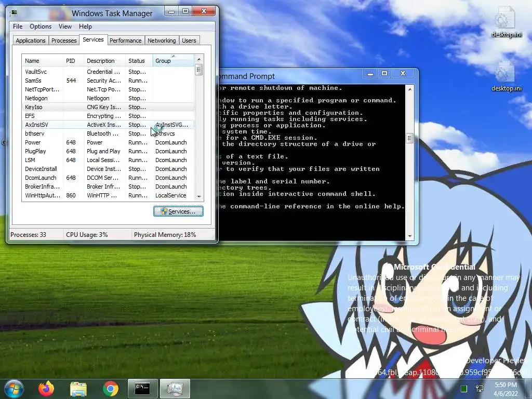Viewport: 532px width, 399px height.
Task: Open the File menu
Action: coord(18,26)
